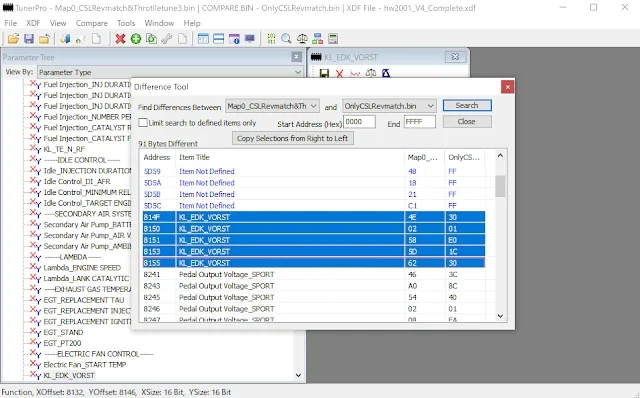This screenshot has height=398, width=640.
Task: Click the End address input field
Action: [x=420, y=122]
